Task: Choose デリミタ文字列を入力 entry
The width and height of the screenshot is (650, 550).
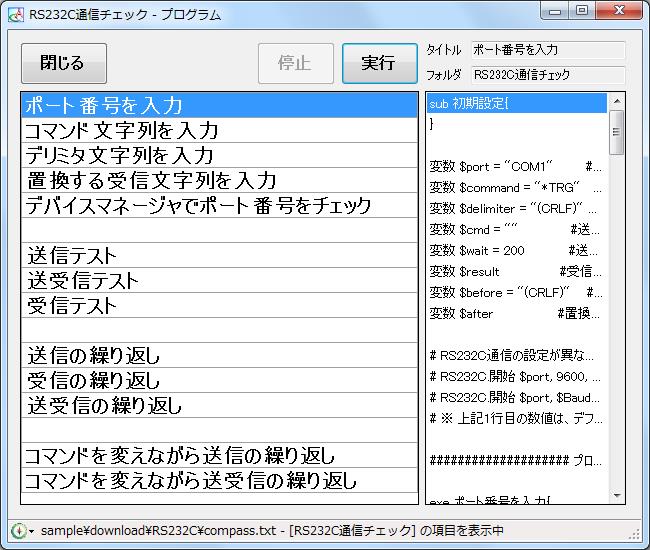Action: click(219, 155)
